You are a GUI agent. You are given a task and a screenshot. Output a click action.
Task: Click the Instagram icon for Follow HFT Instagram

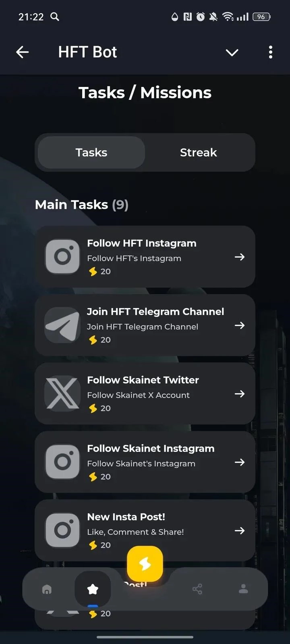click(62, 257)
